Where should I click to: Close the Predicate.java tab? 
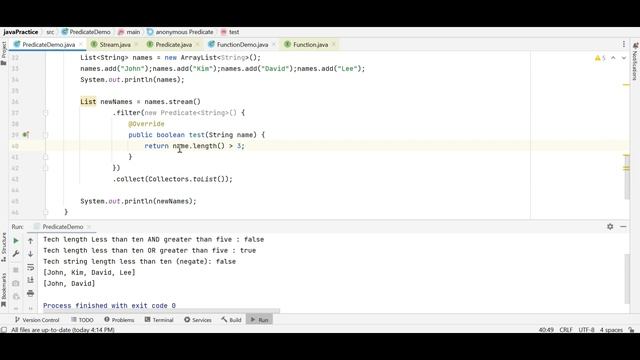[198, 44]
